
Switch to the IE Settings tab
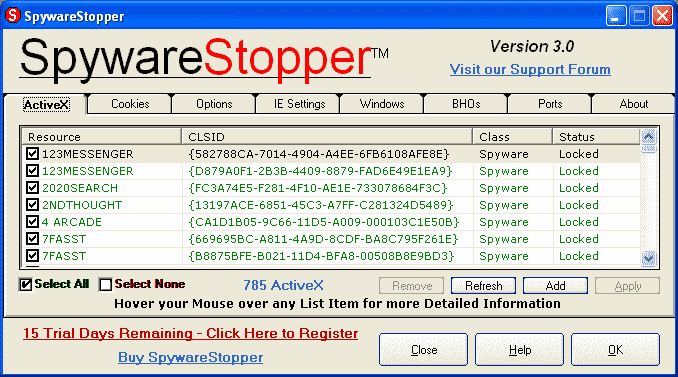(298, 104)
